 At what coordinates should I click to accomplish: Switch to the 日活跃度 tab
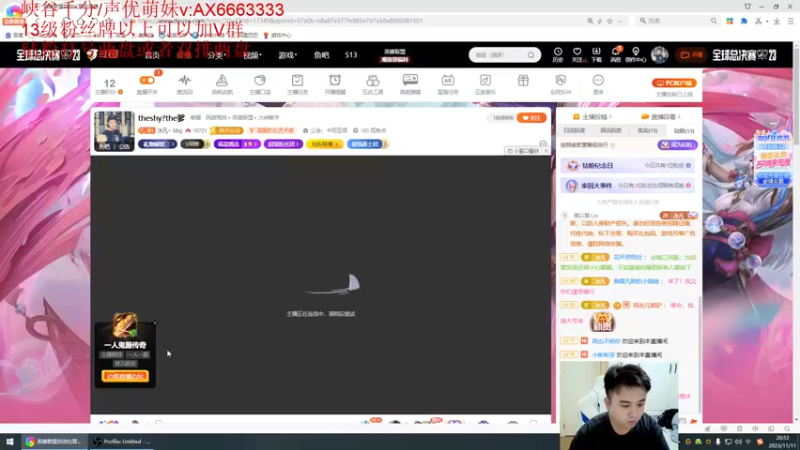point(574,131)
